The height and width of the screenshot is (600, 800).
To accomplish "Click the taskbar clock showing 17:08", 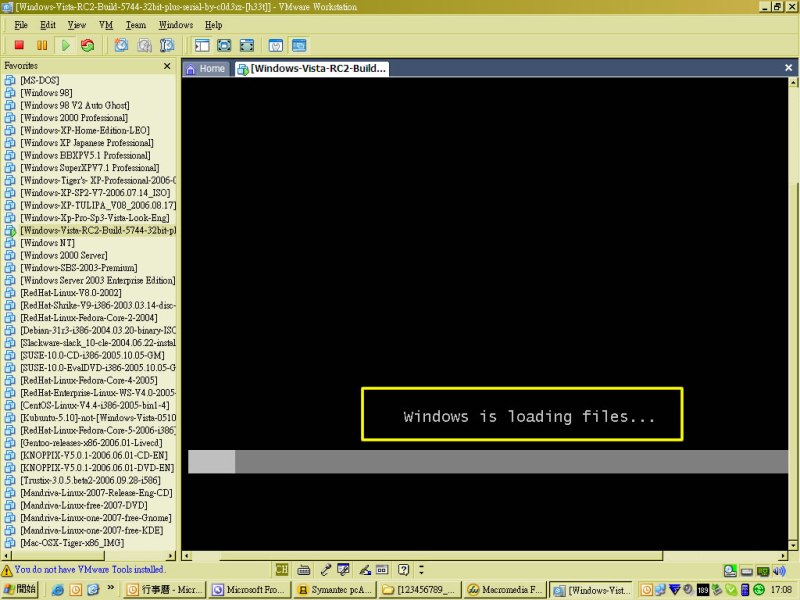I will [781, 590].
